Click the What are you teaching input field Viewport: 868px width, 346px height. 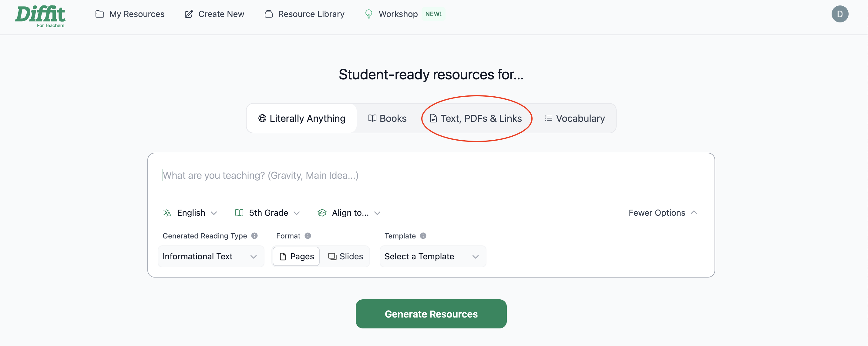click(431, 175)
